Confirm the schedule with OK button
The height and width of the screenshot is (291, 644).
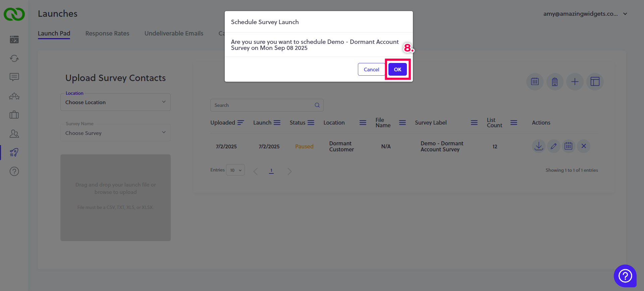coord(397,69)
